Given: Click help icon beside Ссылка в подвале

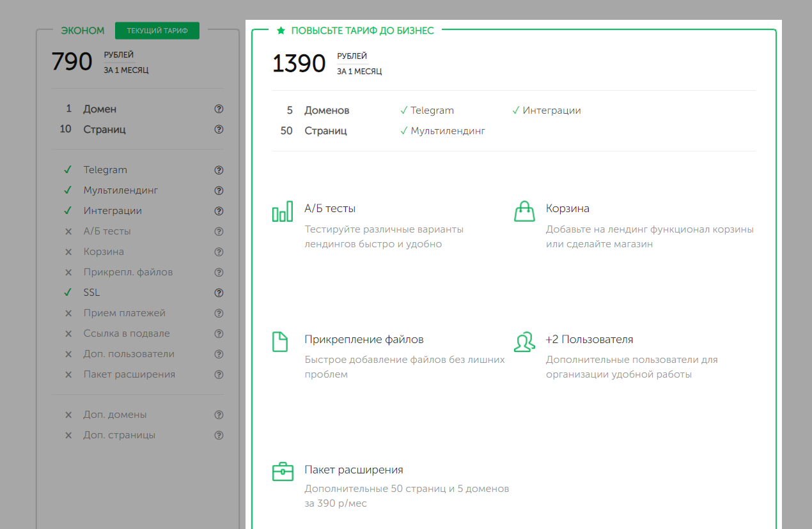Looking at the screenshot, I should [219, 334].
